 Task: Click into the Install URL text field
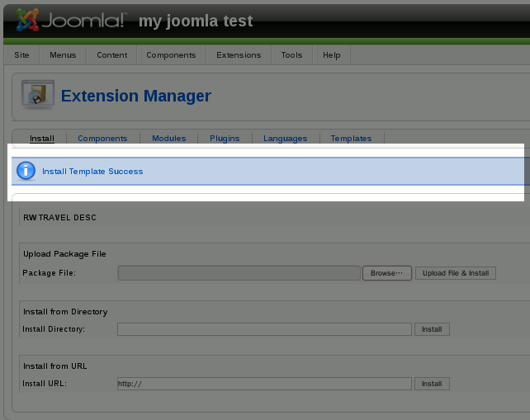pos(264,384)
